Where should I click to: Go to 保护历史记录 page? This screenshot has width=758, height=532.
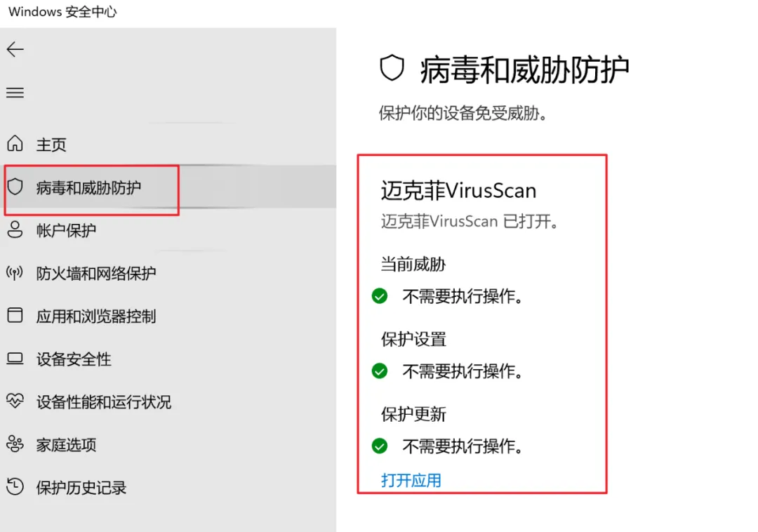[81, 488]
